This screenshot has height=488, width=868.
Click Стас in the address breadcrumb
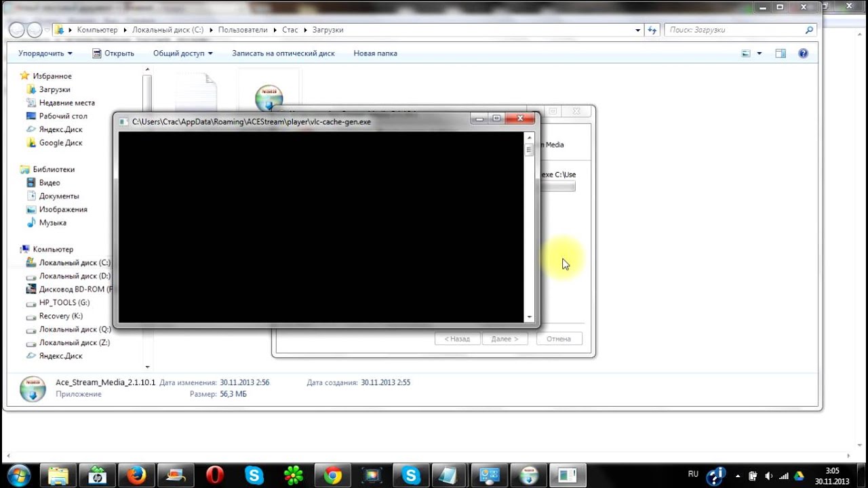tap(290, 30)
